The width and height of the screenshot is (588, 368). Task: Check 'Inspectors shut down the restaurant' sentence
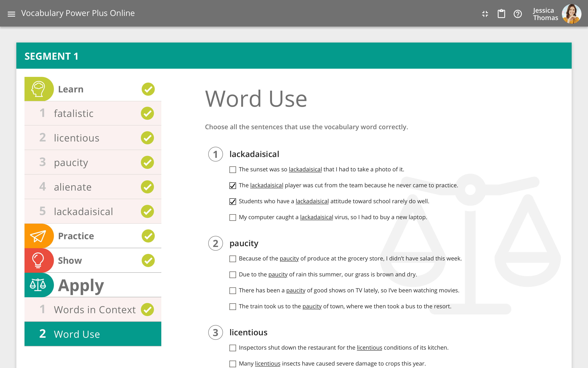click(233, 348)
